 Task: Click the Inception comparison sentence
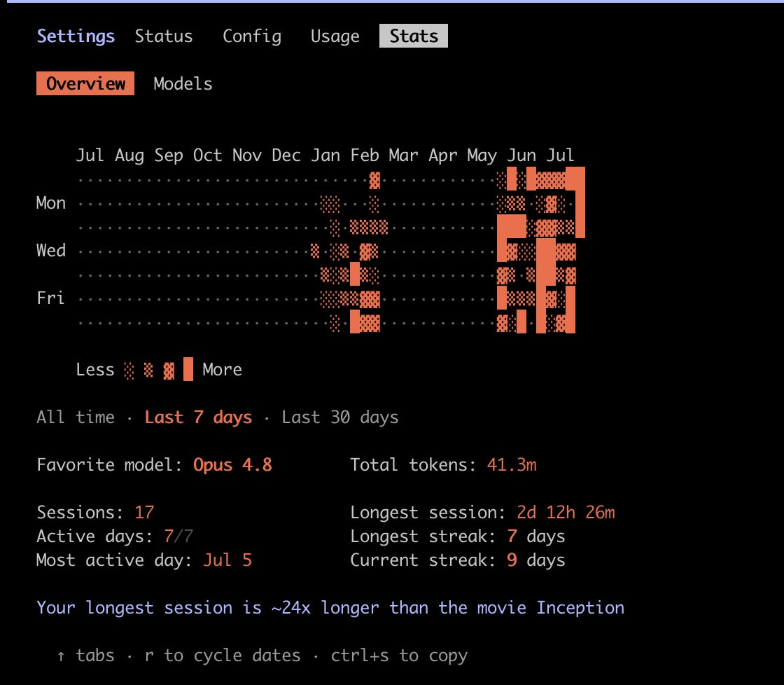coord(330,607)
